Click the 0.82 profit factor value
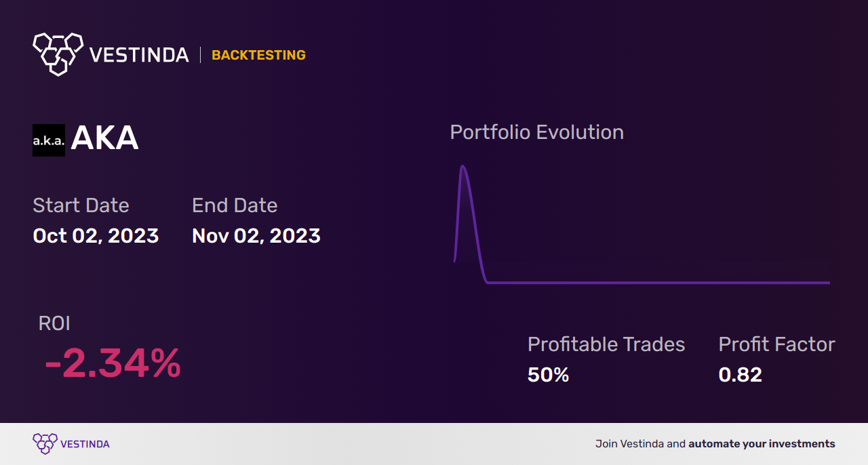Viewport: 868px width, 465px height. (x=740, y=374)
